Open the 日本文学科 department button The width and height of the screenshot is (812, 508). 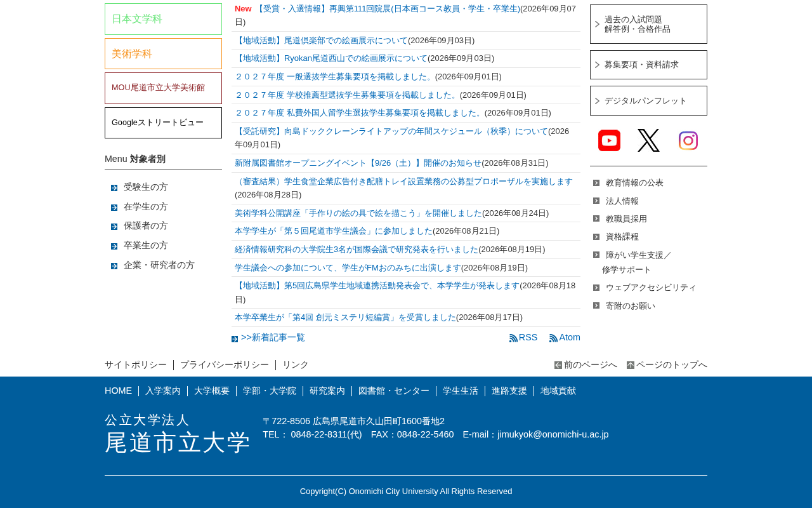[x=163, y=19]
